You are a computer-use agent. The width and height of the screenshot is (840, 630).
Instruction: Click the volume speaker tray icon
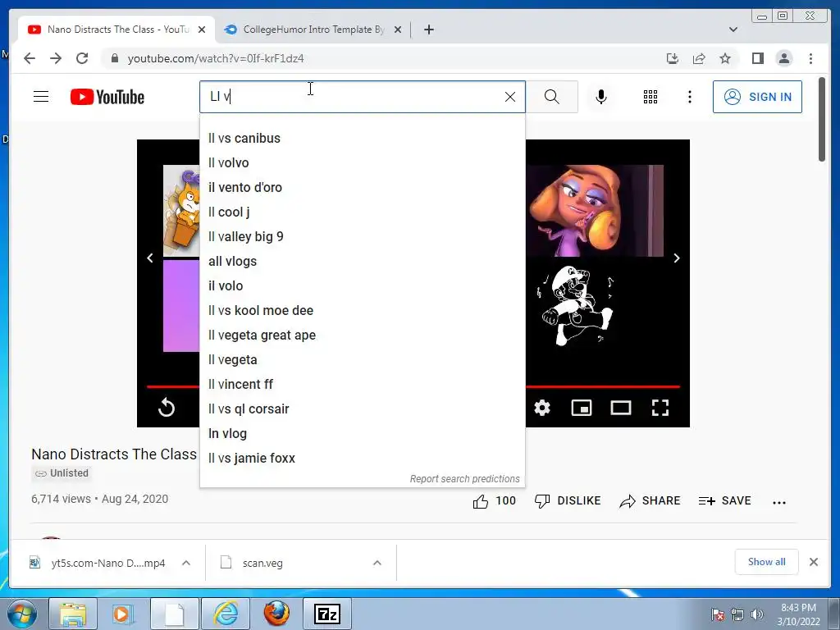click(x=756, y=614)
